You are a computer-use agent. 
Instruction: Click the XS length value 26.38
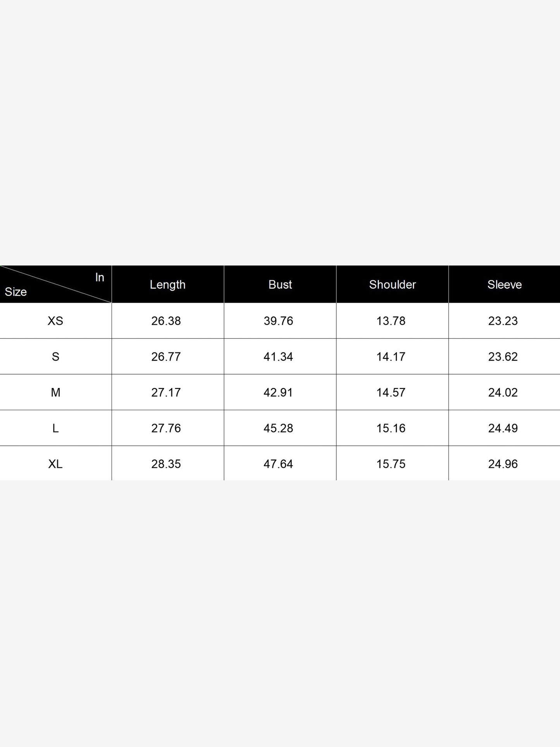point(166,321)
